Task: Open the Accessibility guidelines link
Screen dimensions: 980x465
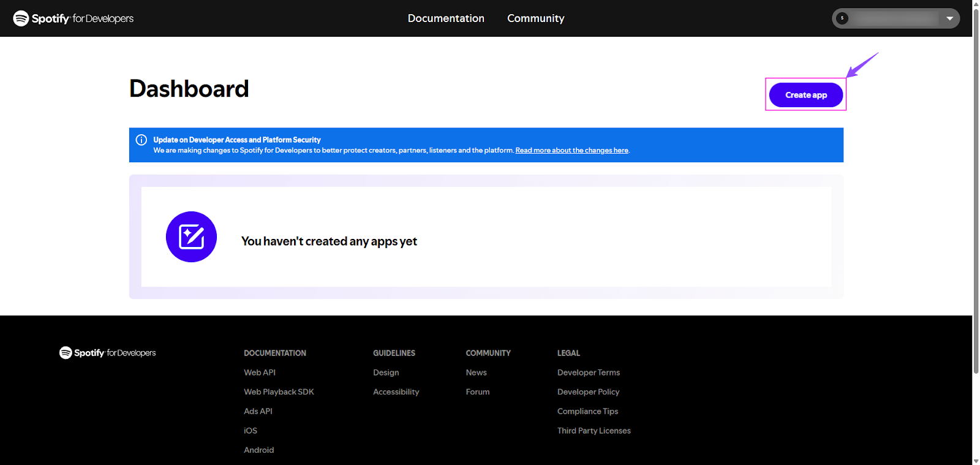Action: (396, 392)
